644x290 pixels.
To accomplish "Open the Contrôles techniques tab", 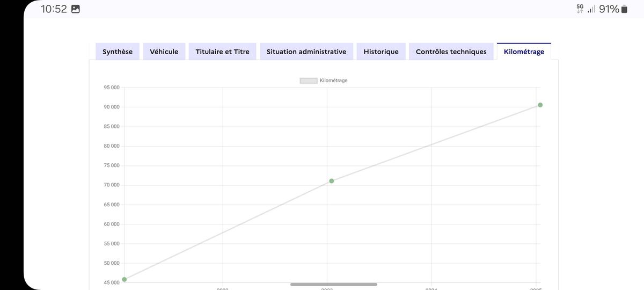I will click(451, 52).
